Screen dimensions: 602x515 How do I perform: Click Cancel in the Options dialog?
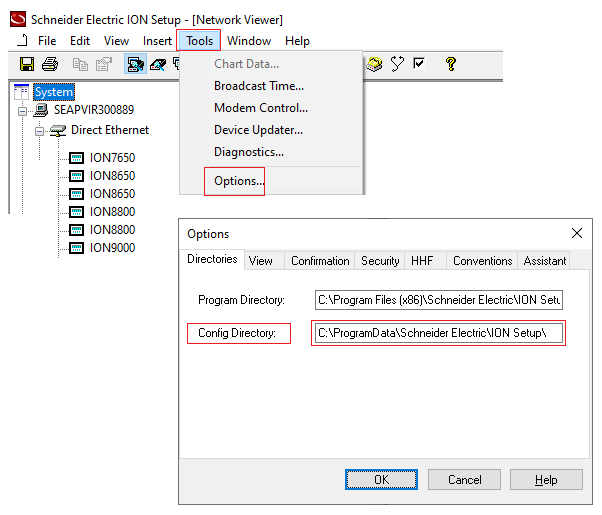click(464, 479)
